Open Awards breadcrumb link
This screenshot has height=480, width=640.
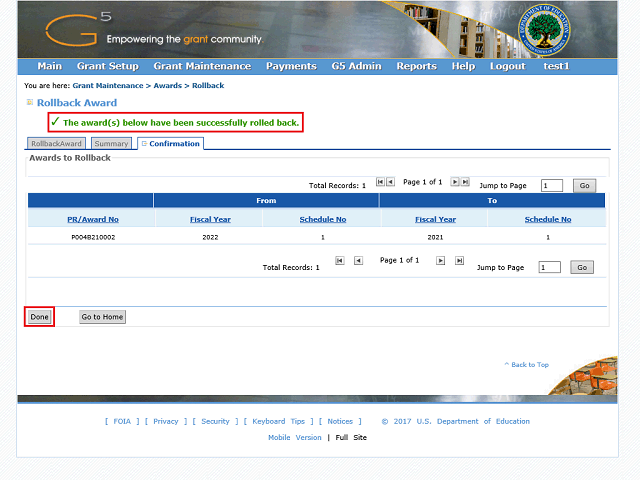click(167, 86)
